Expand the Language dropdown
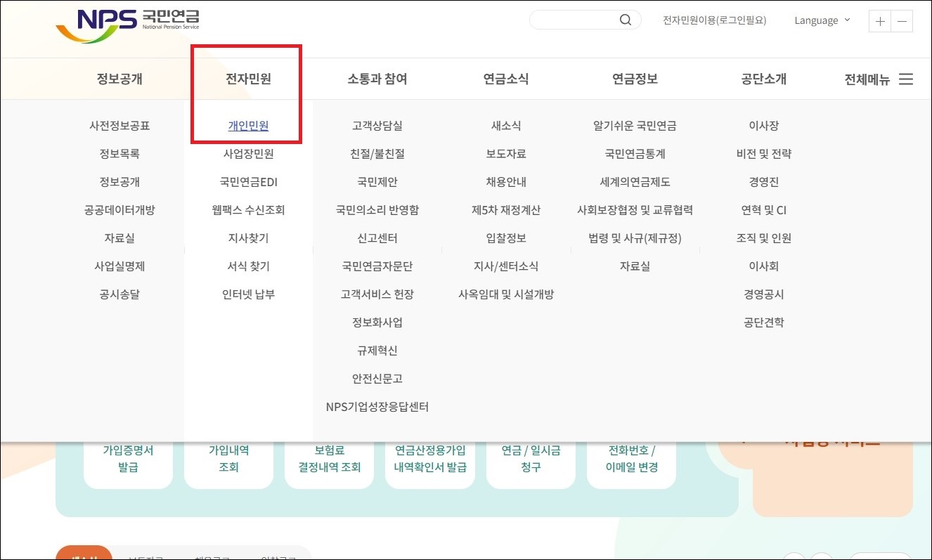 pos(821,20)
